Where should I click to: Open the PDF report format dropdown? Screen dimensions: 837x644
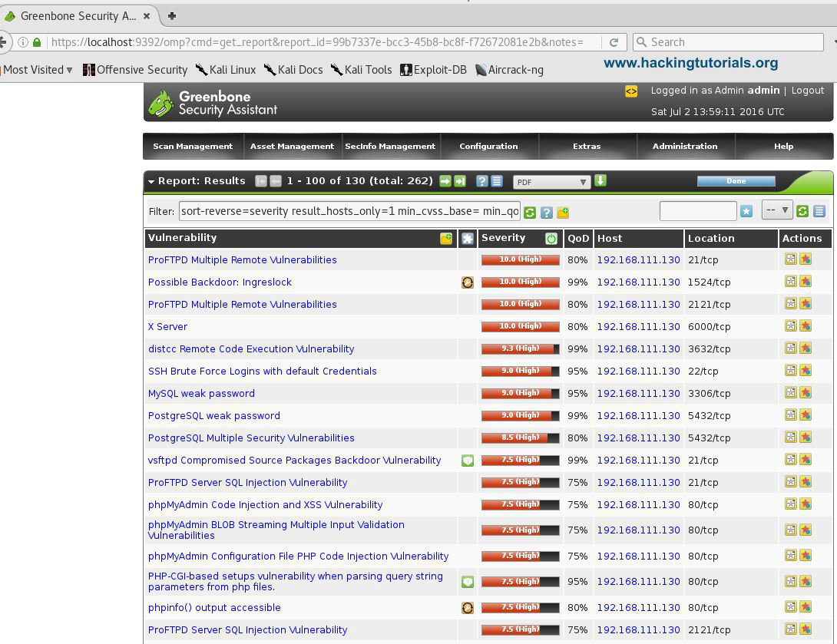click(551, 182)
